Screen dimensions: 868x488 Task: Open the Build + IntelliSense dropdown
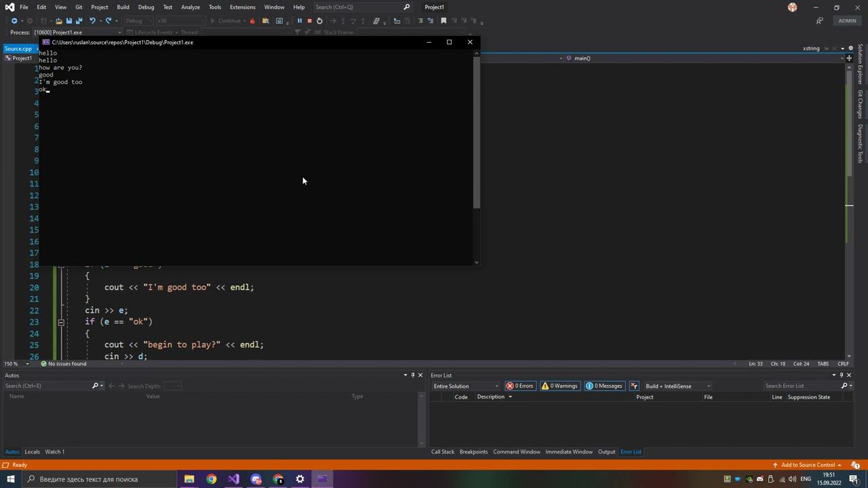677,386
